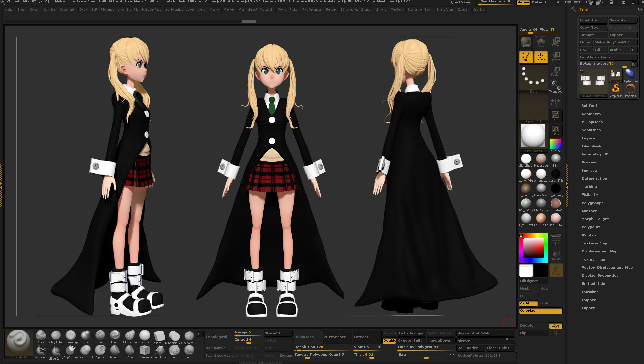Enable Solo mode
644x364 pixels.
pos(541,42)
